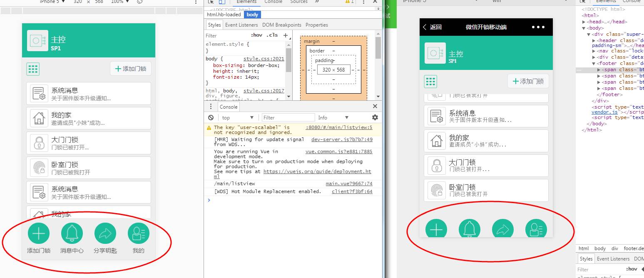Tap 分享钥匙 share arrow icon in left preview
Image resolution: width=644 pixels, height=278 pixels.
point(105,233)
